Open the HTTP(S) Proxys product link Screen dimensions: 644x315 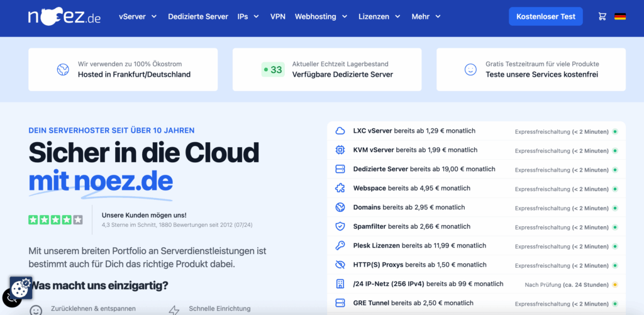419,265
